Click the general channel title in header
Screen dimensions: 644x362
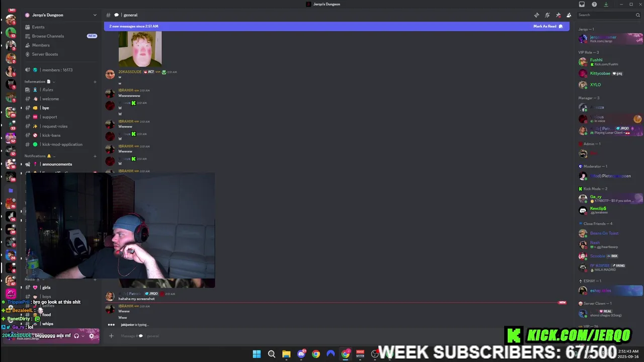pyautogui.click(x=130, y=15)
